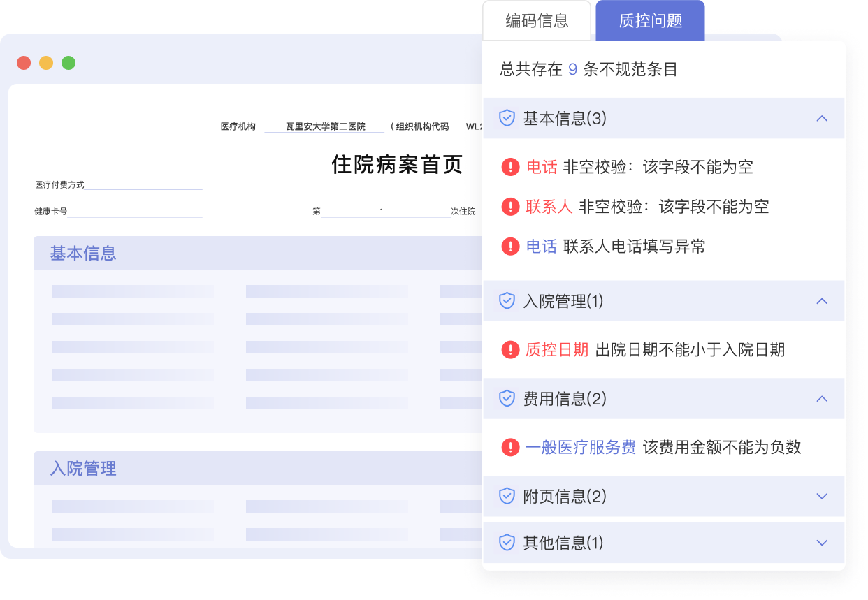
Task: Collapse the 入院管理(1) section chevron
Action: pyautogui.click(x=822, y=301)
